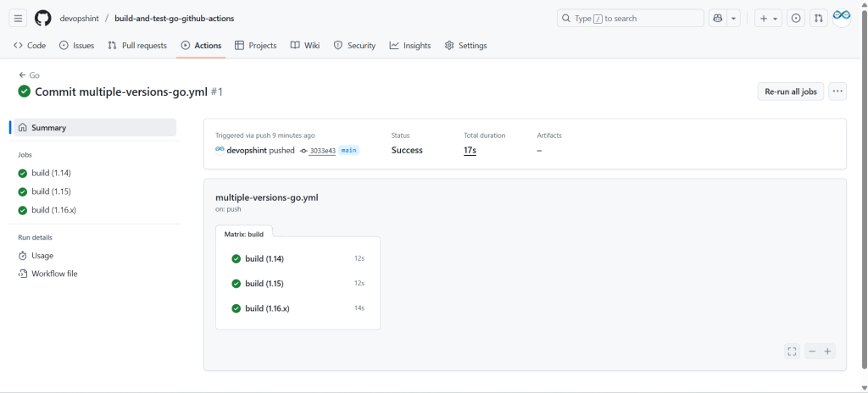The height and width of the screenshot is (393, 868).
Task: Open the three-dot workflow options menu
Action: pos(837,91)
